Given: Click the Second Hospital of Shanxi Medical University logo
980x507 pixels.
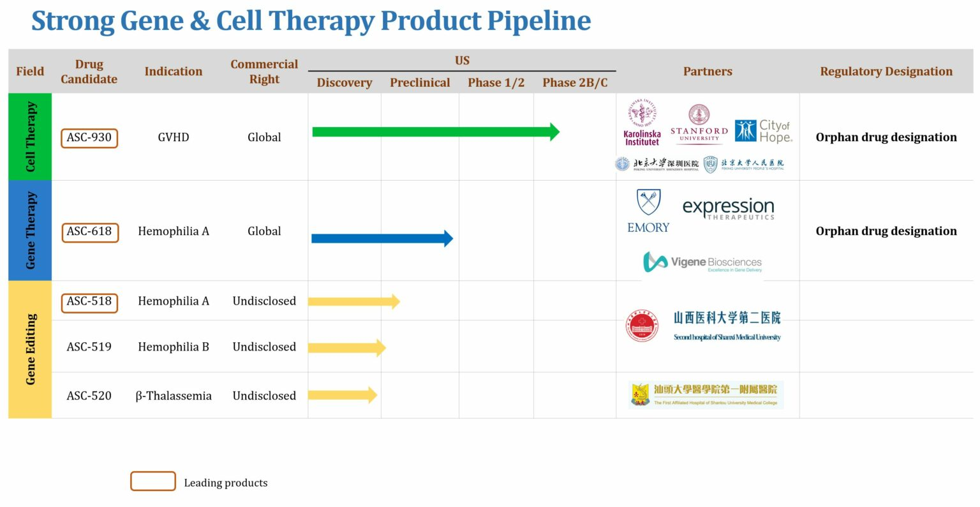Looking at the screenshot, I should (x=703, y=326).
